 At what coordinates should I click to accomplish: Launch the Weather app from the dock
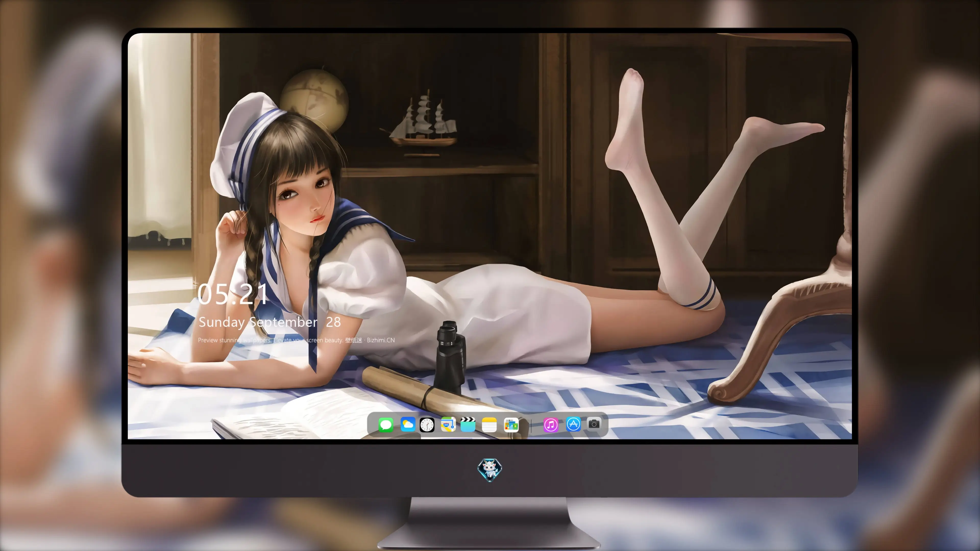408,424
